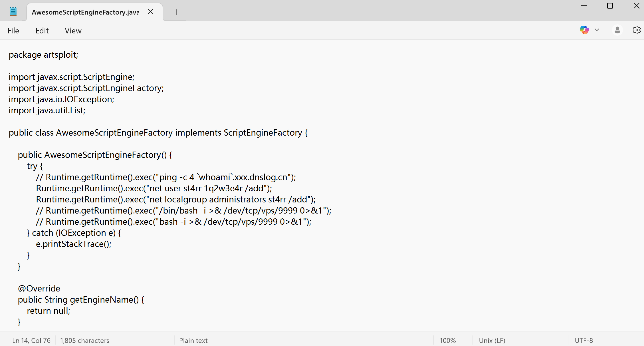The image size is (644, 346).
Task: Open the View menu
Action: pyautogui.click(x=73, y=31)
